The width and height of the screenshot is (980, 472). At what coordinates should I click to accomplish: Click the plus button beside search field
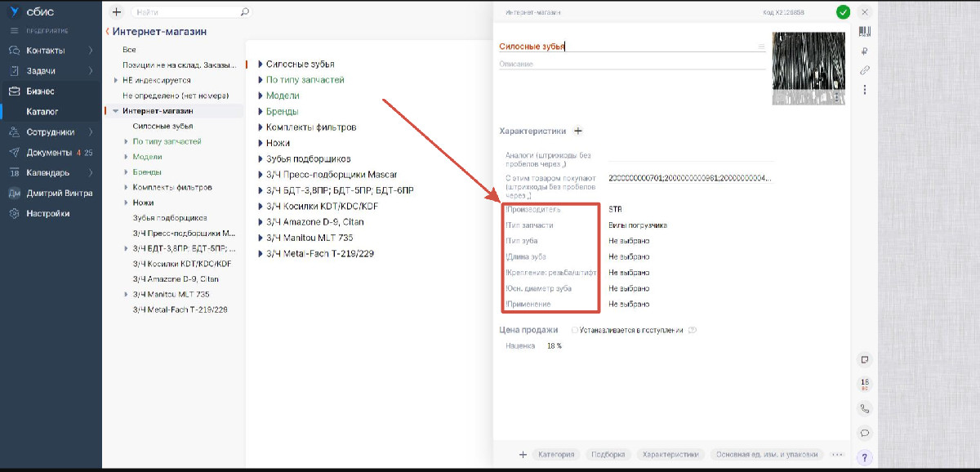116,12
